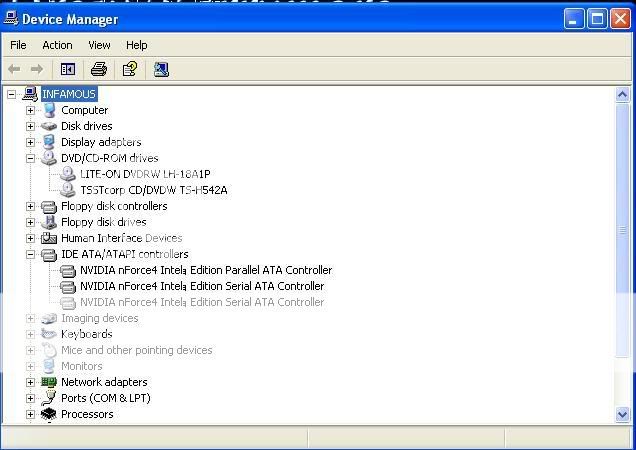This screenshot has width=636, height=450.
Task: Expand the Disk drives node
Action: [31, 126]
